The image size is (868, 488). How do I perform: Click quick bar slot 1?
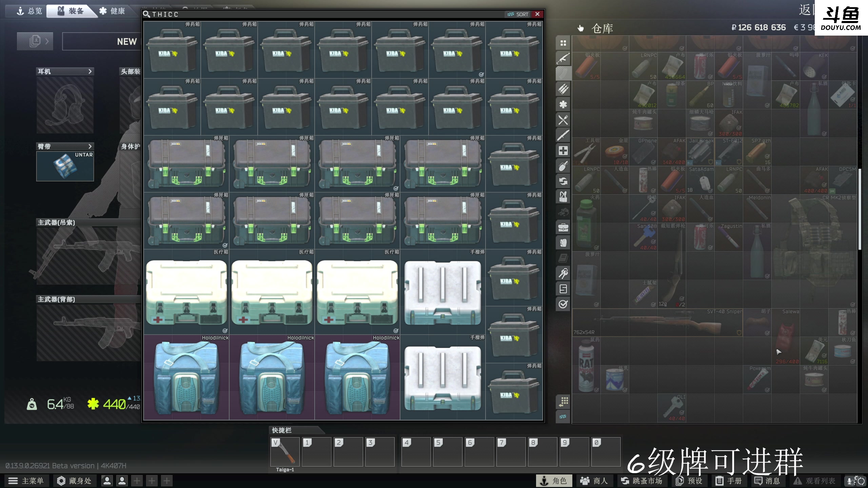tap(317, 452)
